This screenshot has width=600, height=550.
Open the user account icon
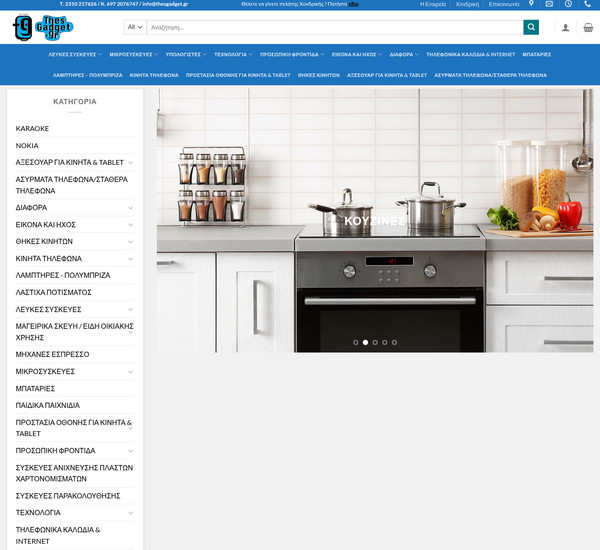coord(565,28)
